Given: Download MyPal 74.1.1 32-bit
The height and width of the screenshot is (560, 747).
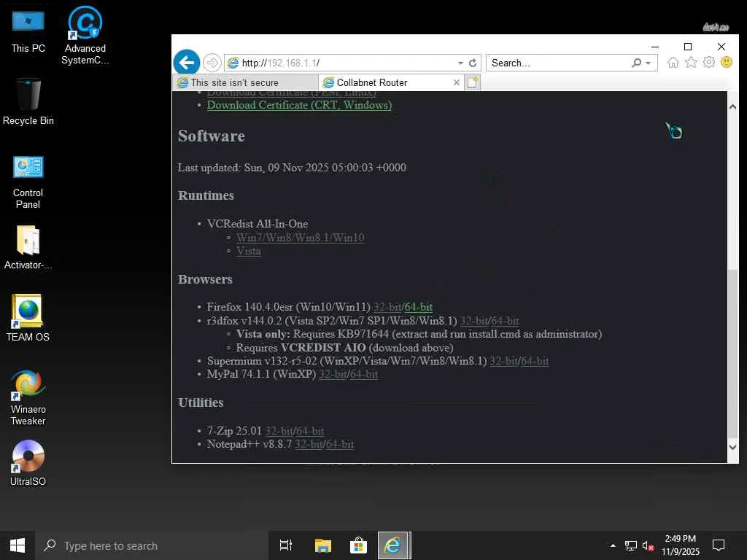Looking at the screenshot, I should 333,374.
